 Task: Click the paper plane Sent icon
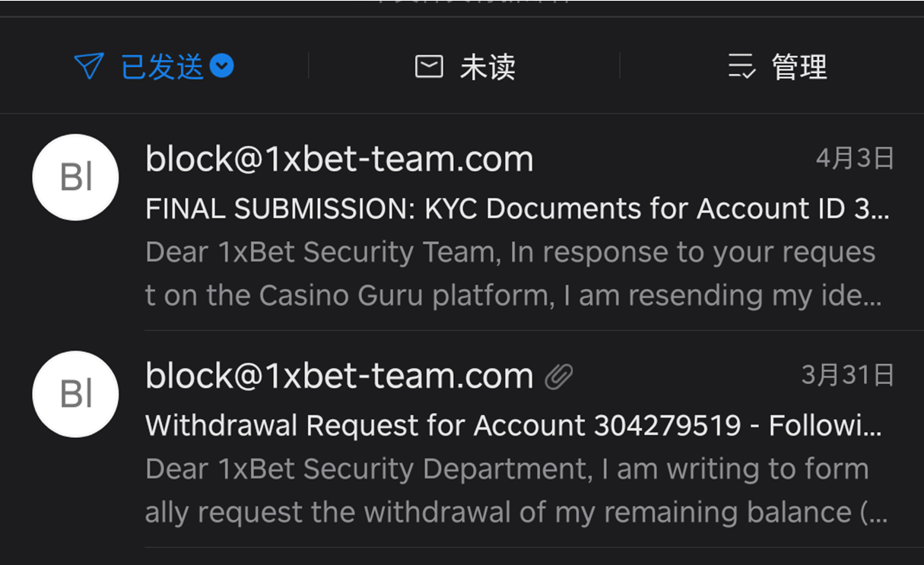89,67
